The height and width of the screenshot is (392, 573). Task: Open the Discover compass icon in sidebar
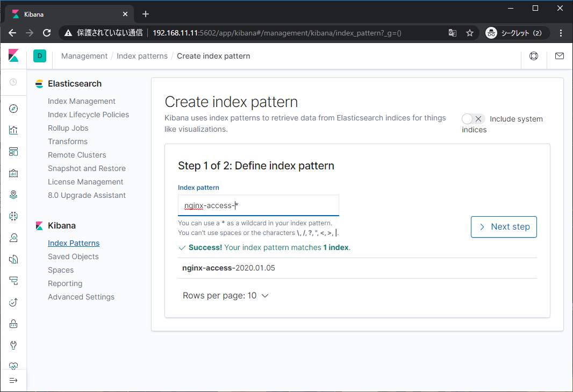point(13,108)
